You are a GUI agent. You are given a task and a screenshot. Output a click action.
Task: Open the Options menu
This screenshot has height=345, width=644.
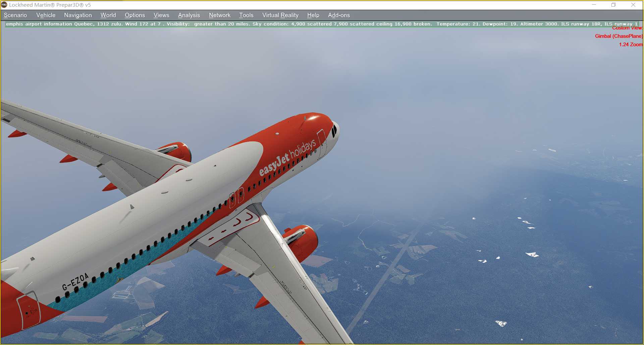pos(135,15)
